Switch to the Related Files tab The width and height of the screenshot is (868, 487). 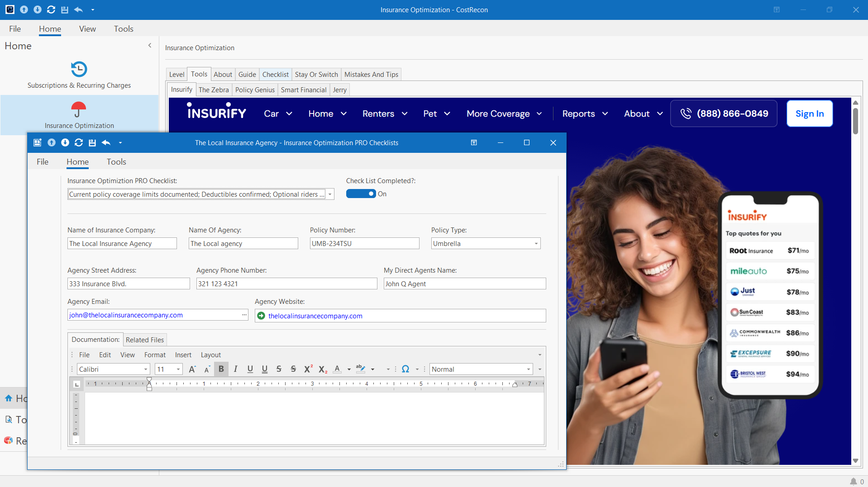click(x=145, y=340)
